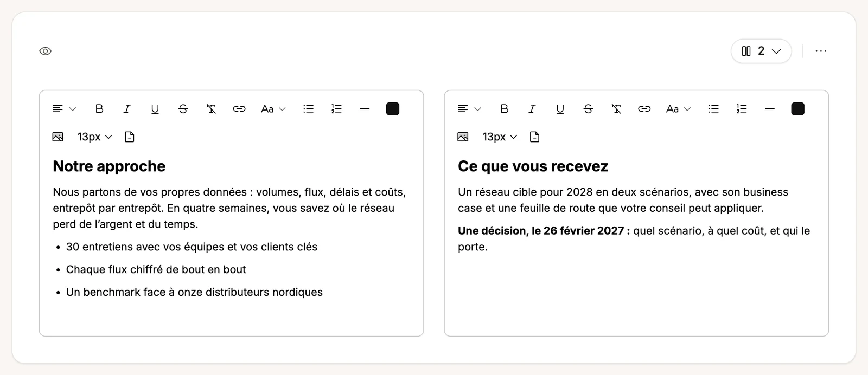
Task: Clear formatting in Ce que vous recevez editor
Action: 616,109
